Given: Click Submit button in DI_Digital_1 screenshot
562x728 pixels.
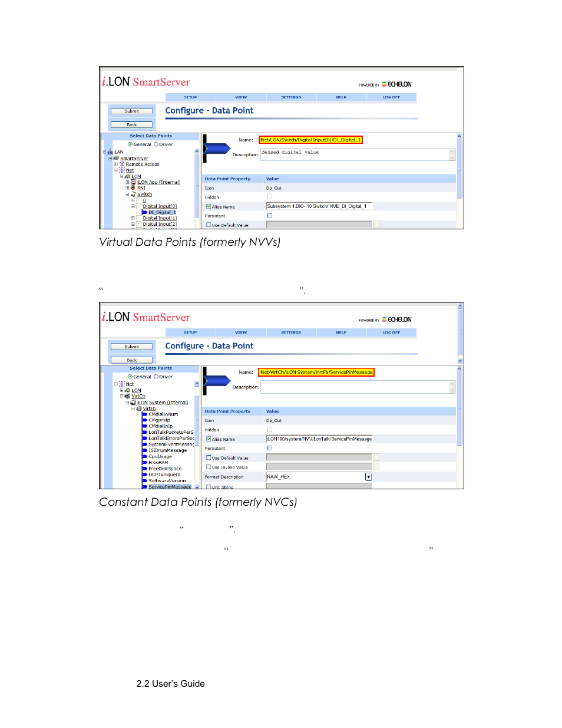Looking at the screenshot, I should (x=132, y=111).
